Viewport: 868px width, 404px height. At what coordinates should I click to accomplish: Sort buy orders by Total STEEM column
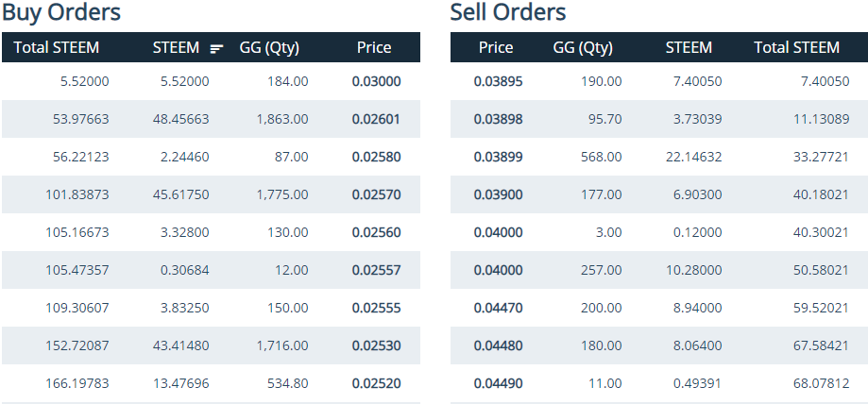point(57,48)
